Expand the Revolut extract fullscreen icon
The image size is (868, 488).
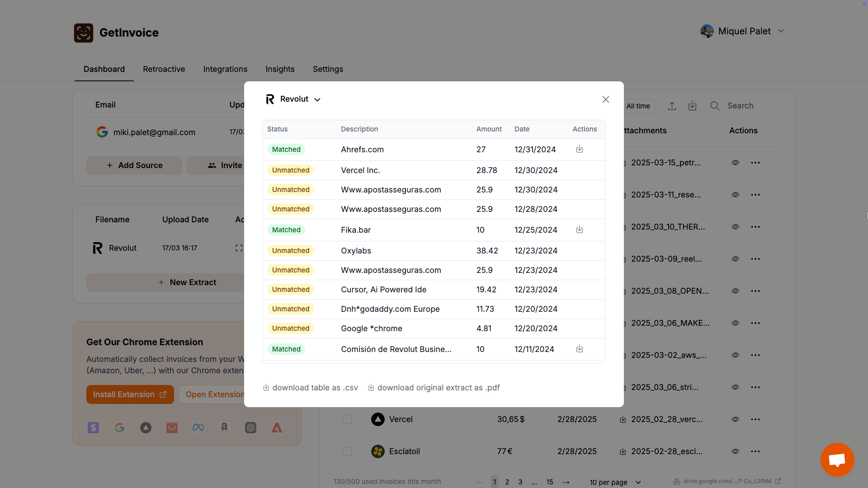(x=239, y=248)
